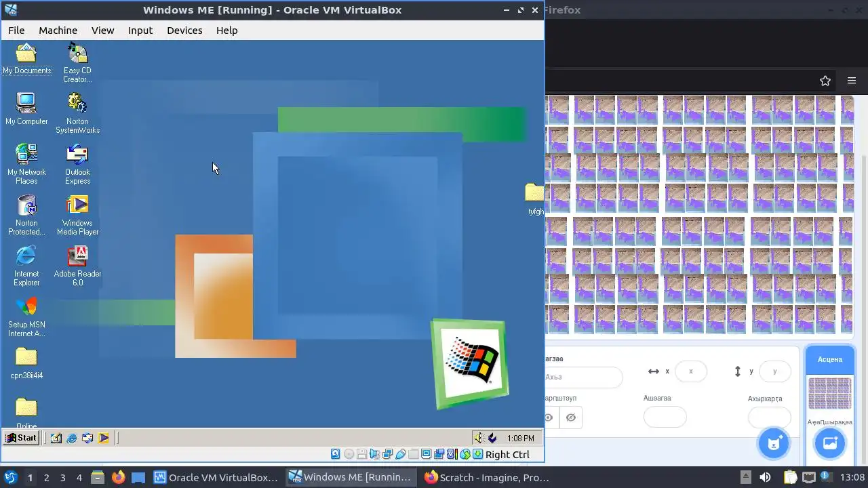Click Show Desktop quick launch icon
Viewport: 868px width, 488px height.
[x=56, y=438]
